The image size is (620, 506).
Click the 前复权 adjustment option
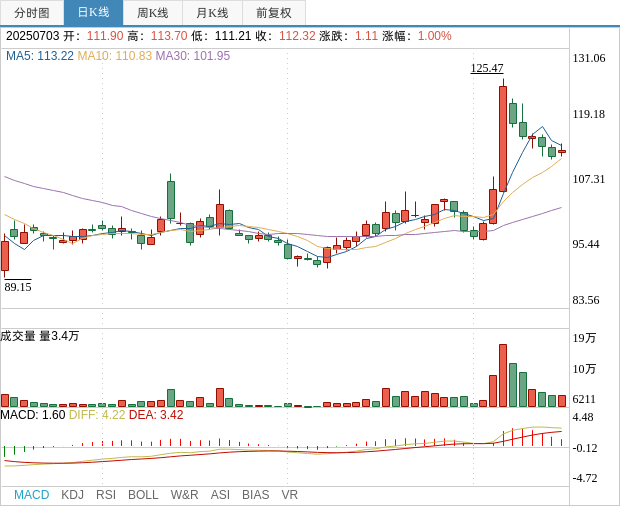274,13
